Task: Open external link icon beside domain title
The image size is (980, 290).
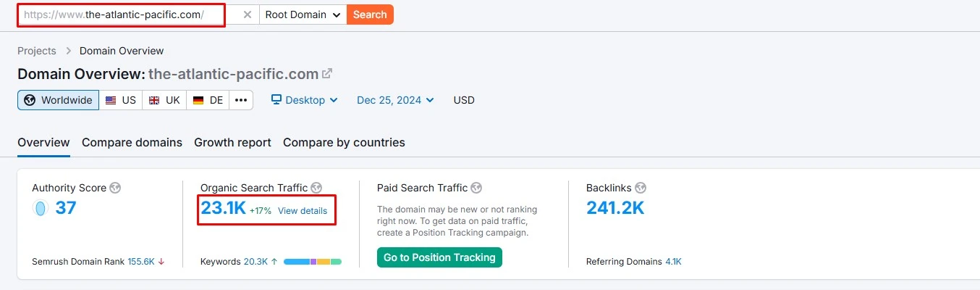Action: point(327,73)
